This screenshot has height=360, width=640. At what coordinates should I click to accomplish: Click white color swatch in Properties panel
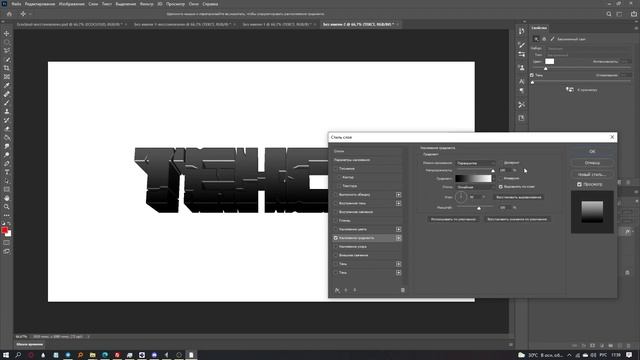pos(549,62)
